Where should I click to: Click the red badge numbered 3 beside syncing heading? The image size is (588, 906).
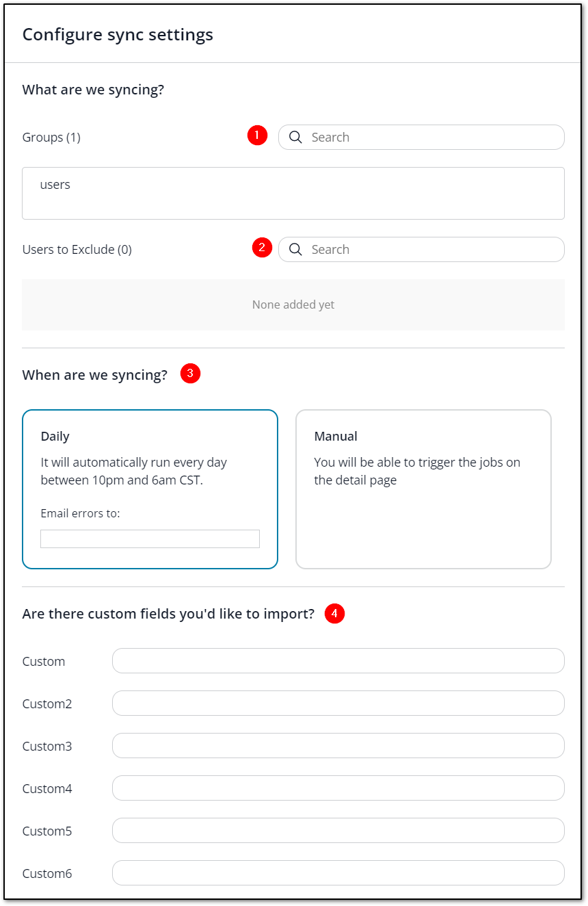(x=190, y=374)
